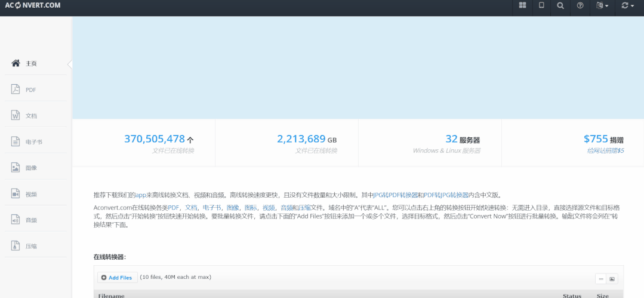The height and width of the screenshot is (298, 644).
Task: Click the 文档 link in the description paragraph
Action: tap(191, 208)
